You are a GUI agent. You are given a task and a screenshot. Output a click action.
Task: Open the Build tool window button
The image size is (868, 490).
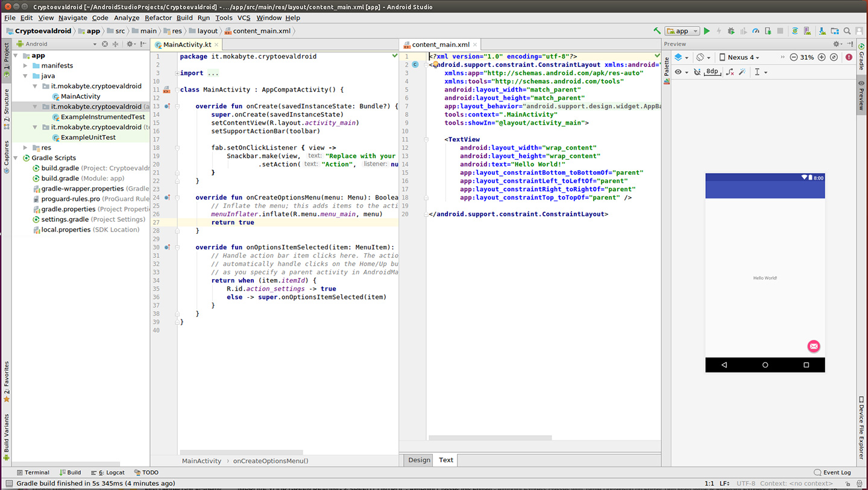[70, 473]
